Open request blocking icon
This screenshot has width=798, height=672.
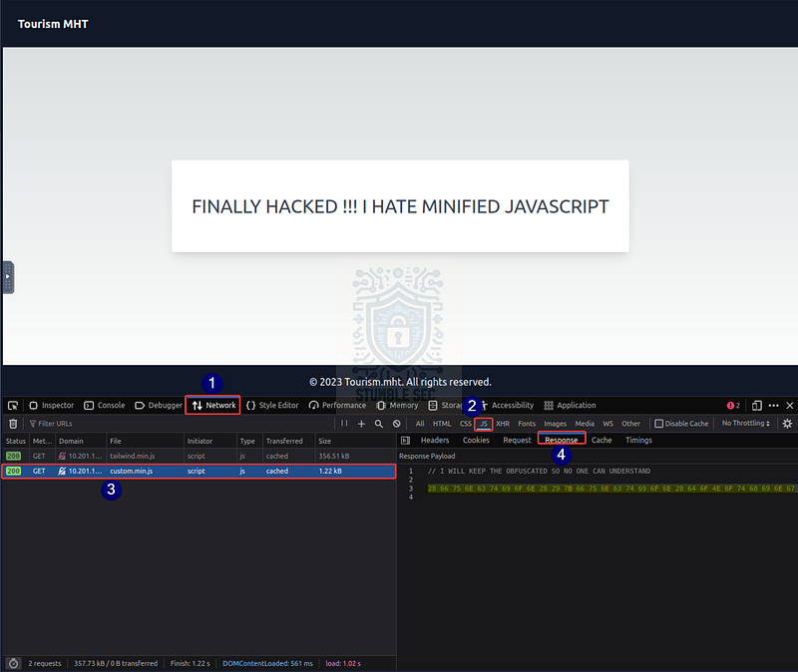(x=396, y=424)
